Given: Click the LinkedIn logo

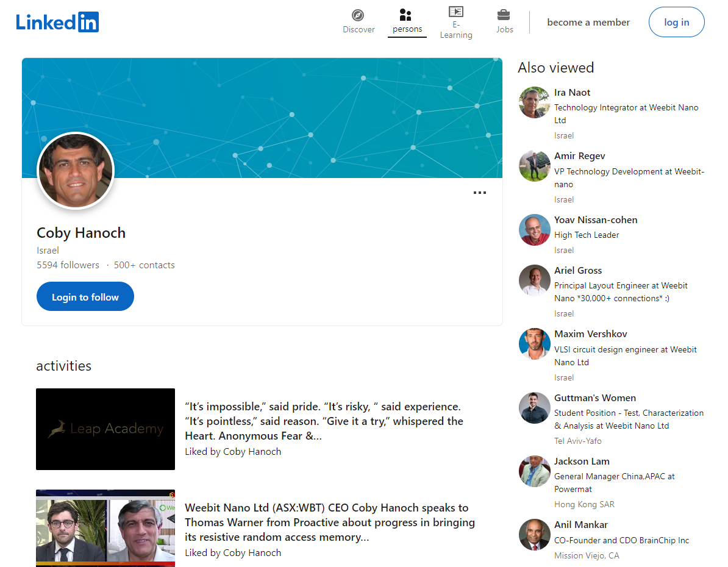Looking at the screenshot, I should click(57, 22).
